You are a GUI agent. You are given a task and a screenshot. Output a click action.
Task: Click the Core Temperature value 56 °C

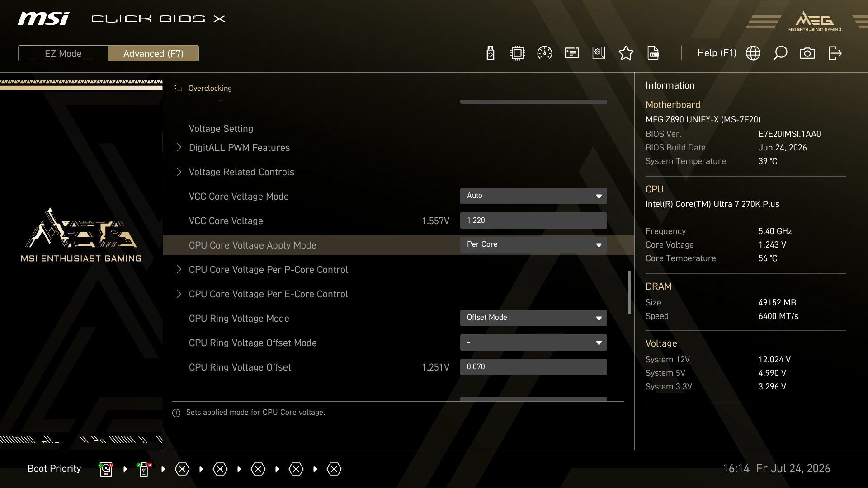[768, 258]
